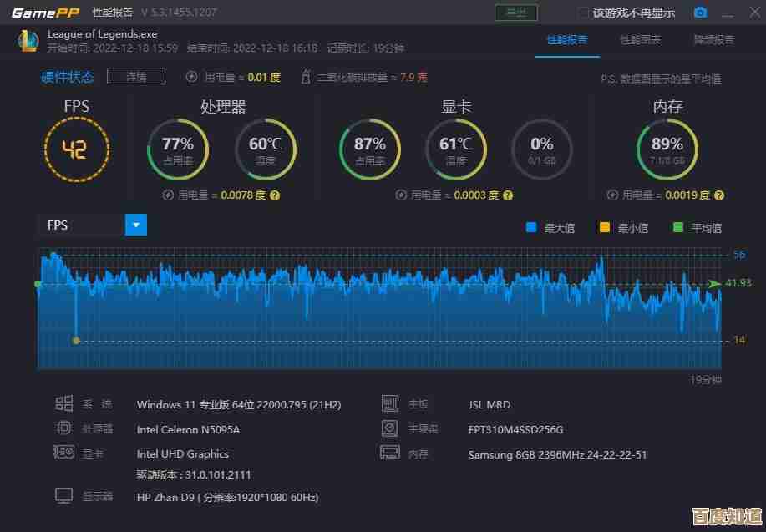The image size is (766, 532).
Task: Toggle the green 平均值 legend series
Action: coord(677,227)
